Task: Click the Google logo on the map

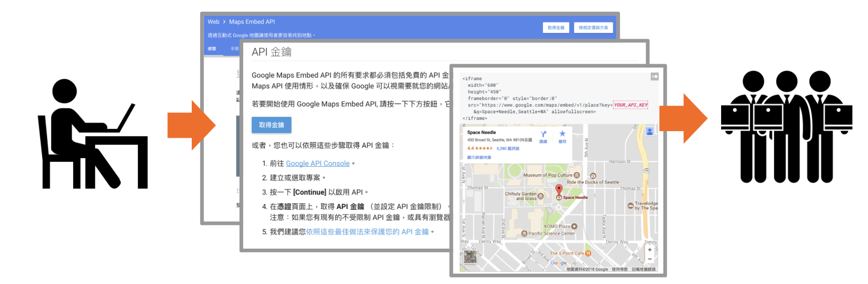Action: pyautogui.click(x=559, y=263)
